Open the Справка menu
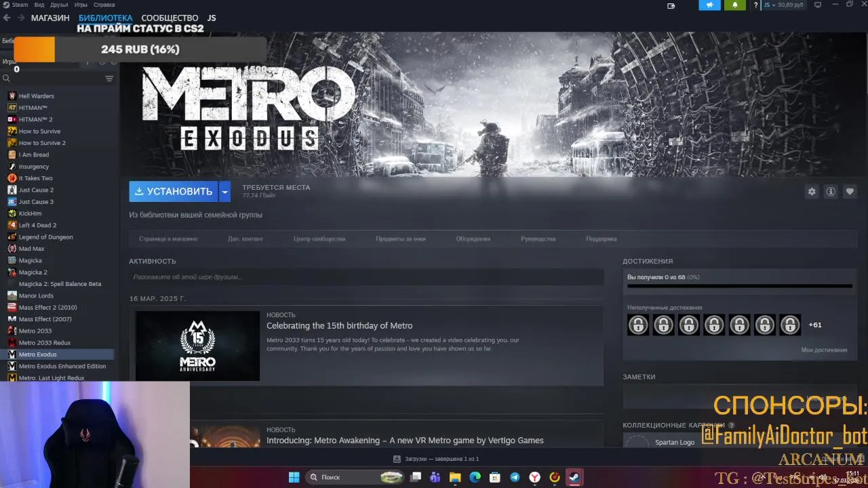This screenshot has width=868, height=488. (104, 5)
